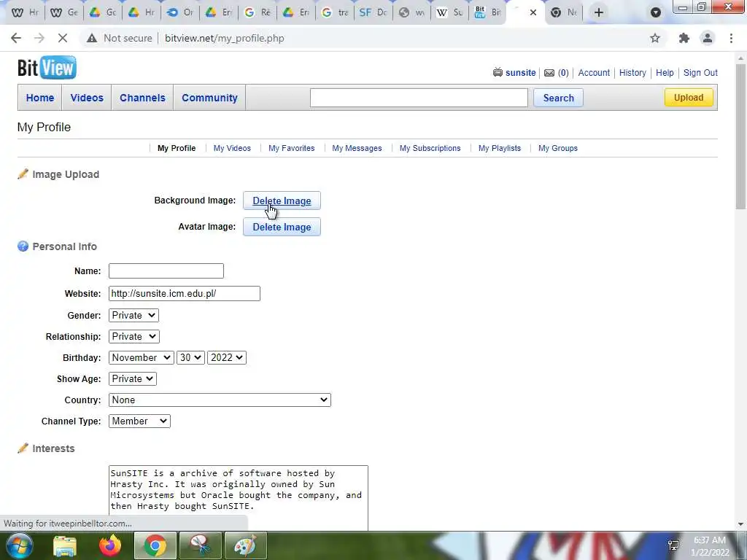Image resolution: width=747 pixels, height=560 pixels.
Task: Close the active browser tab
Action: coord(533,12)
